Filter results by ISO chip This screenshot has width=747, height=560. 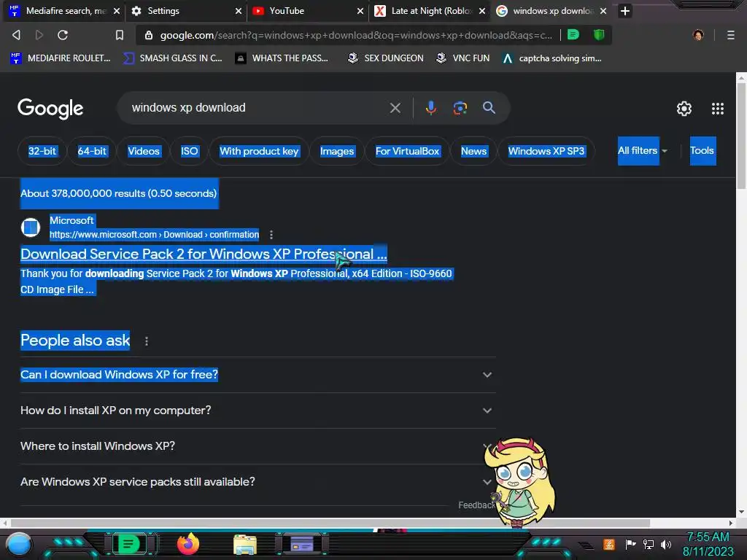[189, 152]
